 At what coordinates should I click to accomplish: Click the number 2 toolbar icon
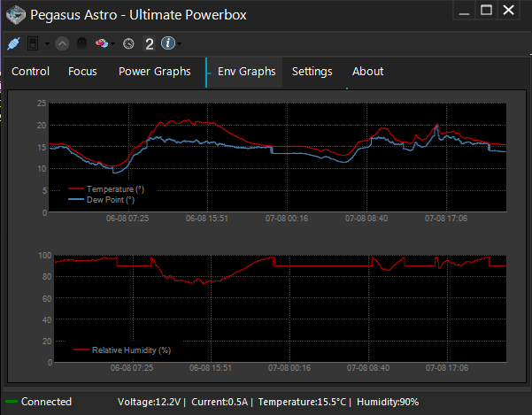click(150, 43)
